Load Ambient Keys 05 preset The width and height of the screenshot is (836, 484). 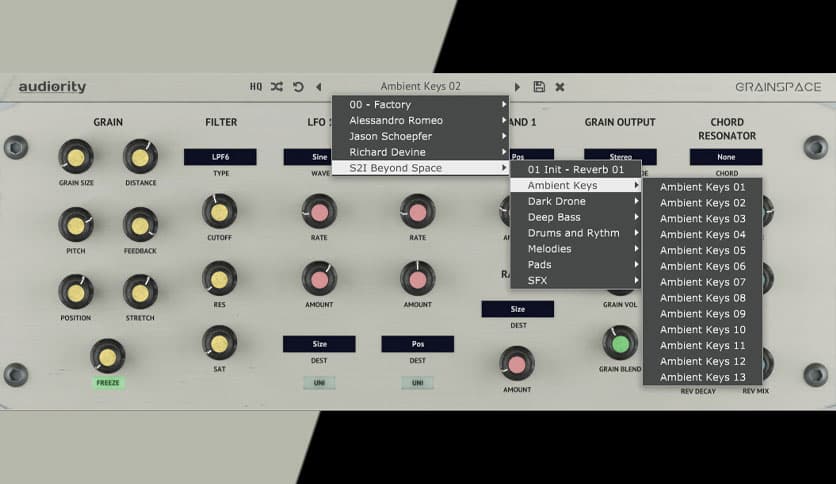point(703,251)
